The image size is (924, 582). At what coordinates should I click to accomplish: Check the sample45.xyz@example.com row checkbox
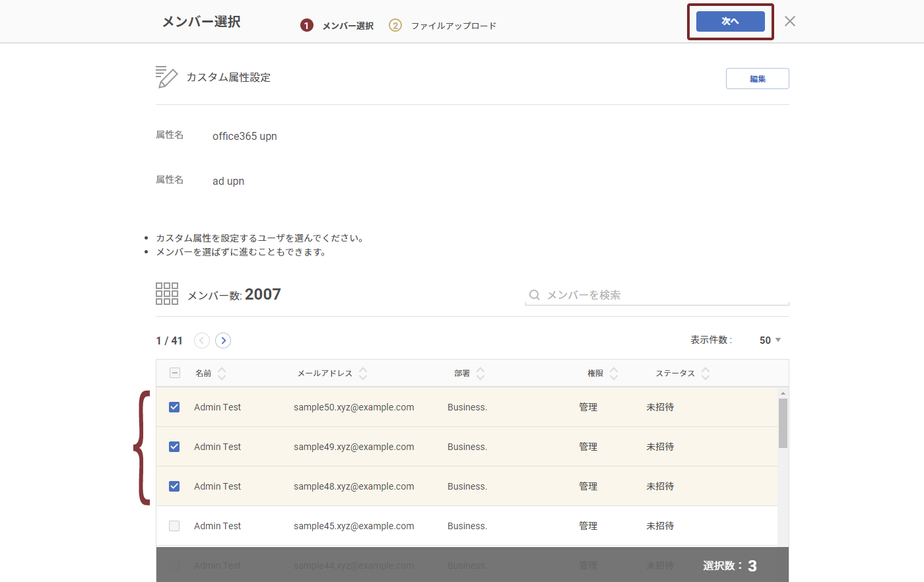coord(174,526)
